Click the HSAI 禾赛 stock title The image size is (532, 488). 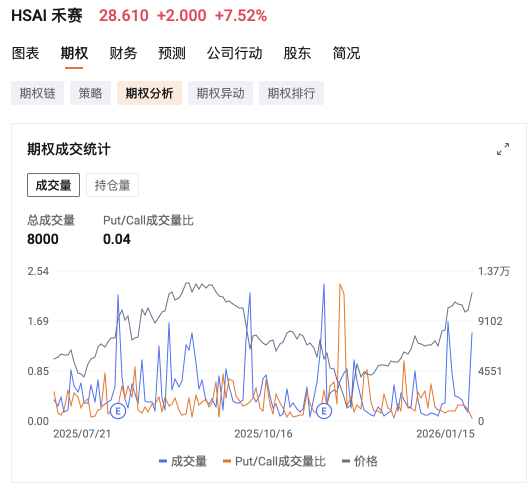tap(47, 16)
